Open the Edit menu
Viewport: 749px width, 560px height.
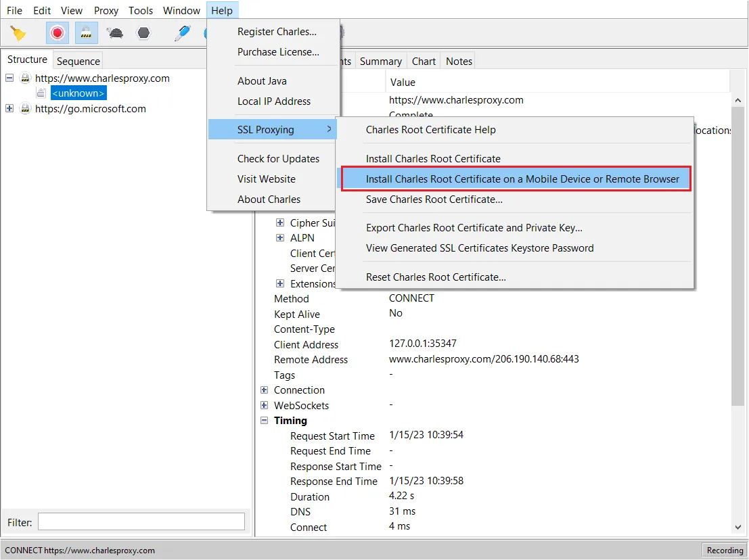coord(42,11)
